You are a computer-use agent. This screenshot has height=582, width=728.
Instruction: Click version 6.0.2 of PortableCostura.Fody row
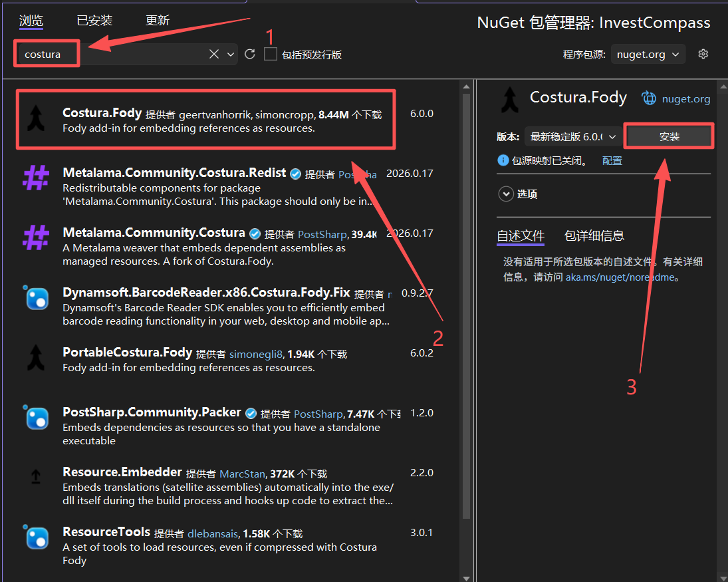coord(422,353)
